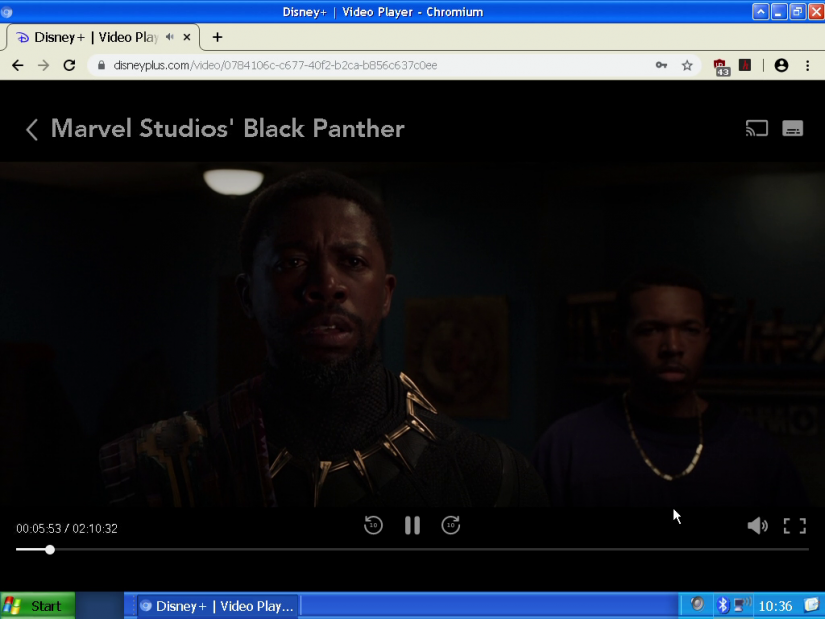Click the round gray tray icon
The height and width of the screenshot is (619, 825).
(x=697, y=604)
